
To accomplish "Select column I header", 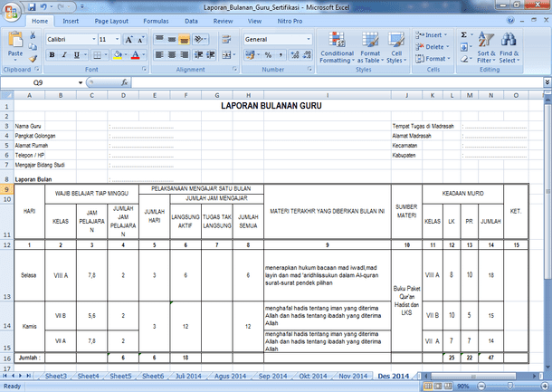I will 328,95.
